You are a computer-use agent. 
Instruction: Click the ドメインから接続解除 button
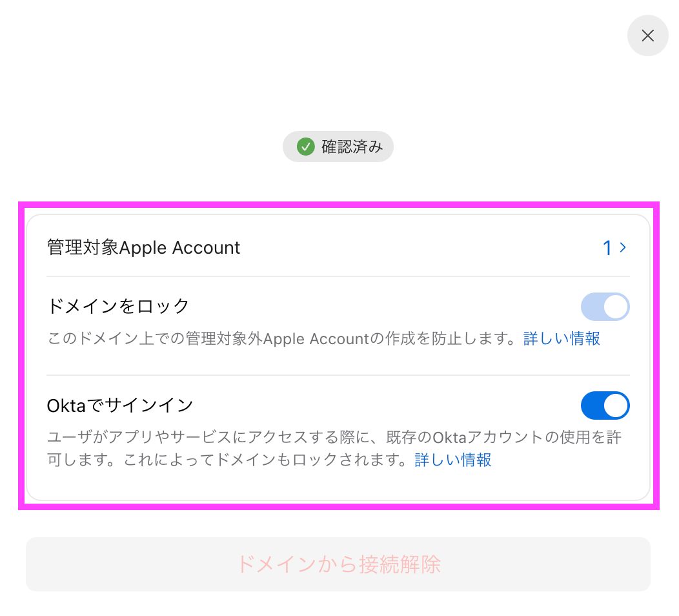[338, 564]
